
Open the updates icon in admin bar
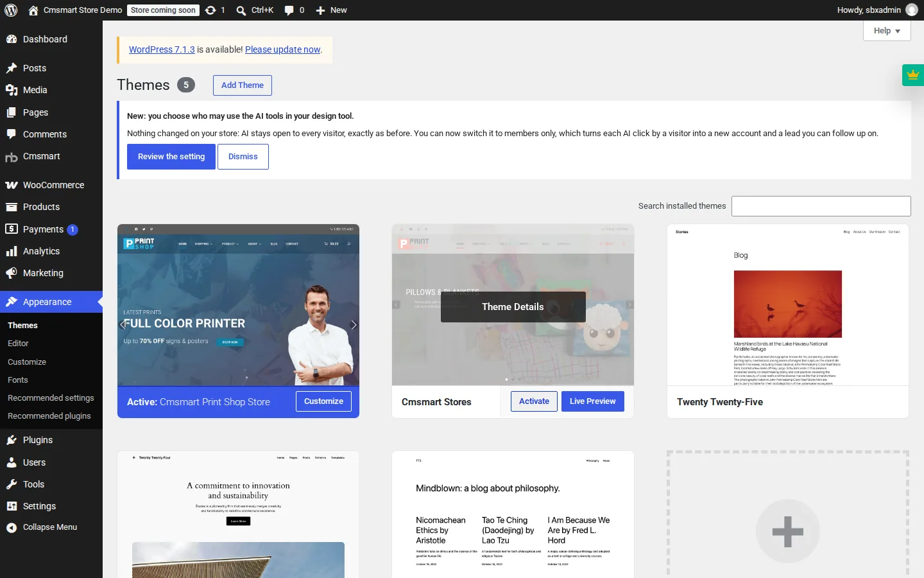click(x=210, y=10)
